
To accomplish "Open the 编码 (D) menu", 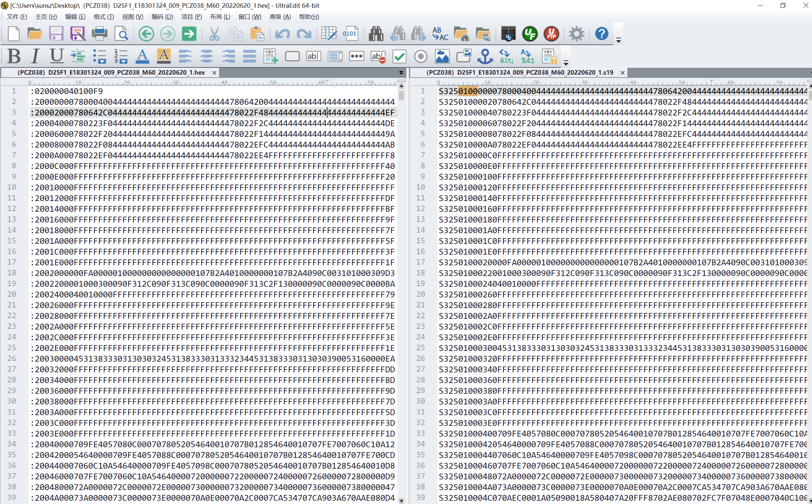I will click(x=162, y=17).
